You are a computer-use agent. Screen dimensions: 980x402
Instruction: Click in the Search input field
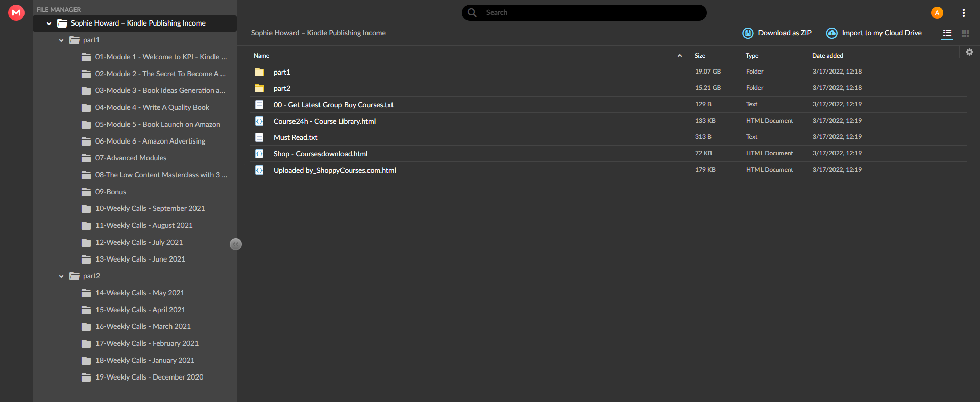592,13
